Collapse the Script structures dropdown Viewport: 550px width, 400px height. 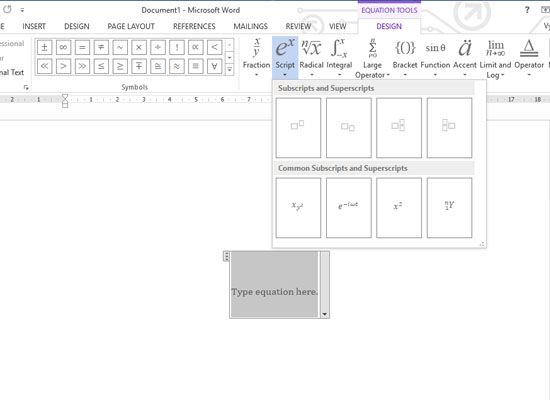point(285,58)
